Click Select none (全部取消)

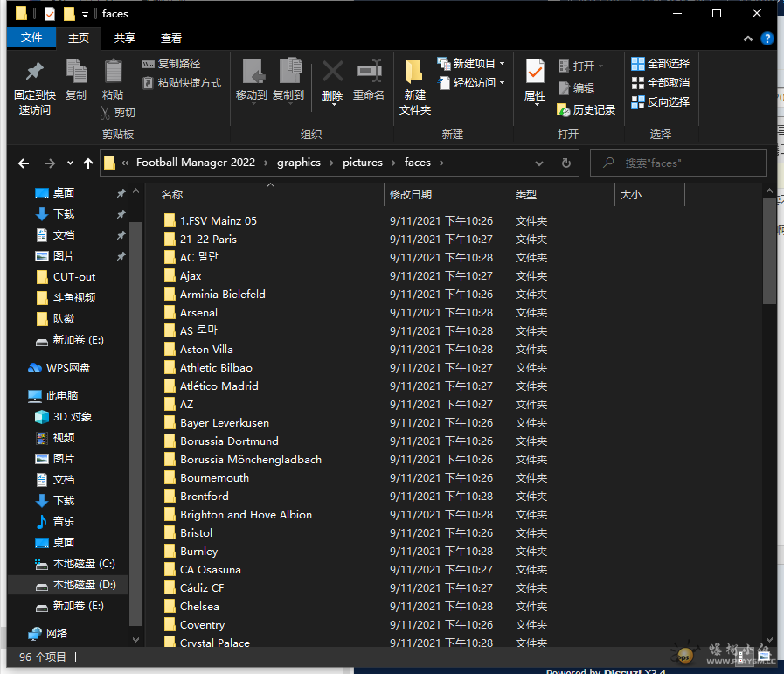click(x=661, y=82)
